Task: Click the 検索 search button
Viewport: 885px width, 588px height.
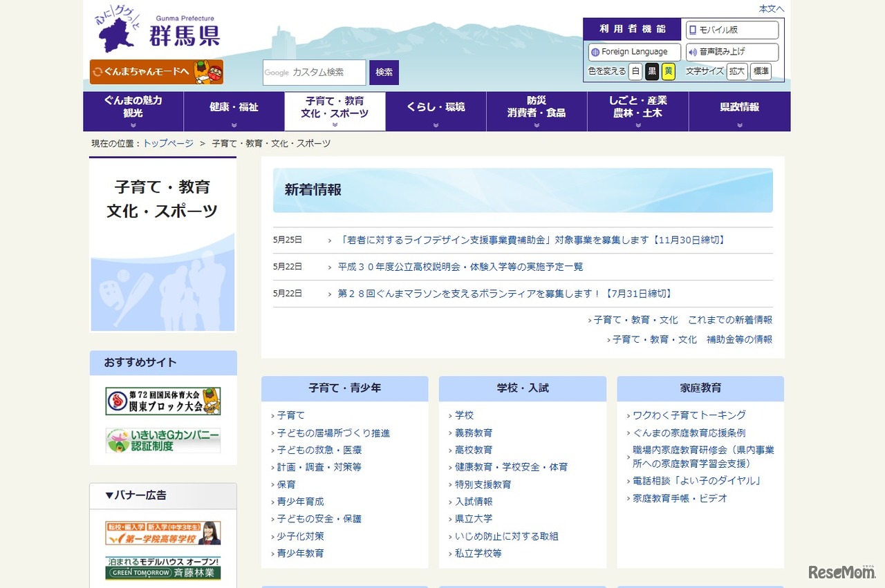Action: point(384,73)
